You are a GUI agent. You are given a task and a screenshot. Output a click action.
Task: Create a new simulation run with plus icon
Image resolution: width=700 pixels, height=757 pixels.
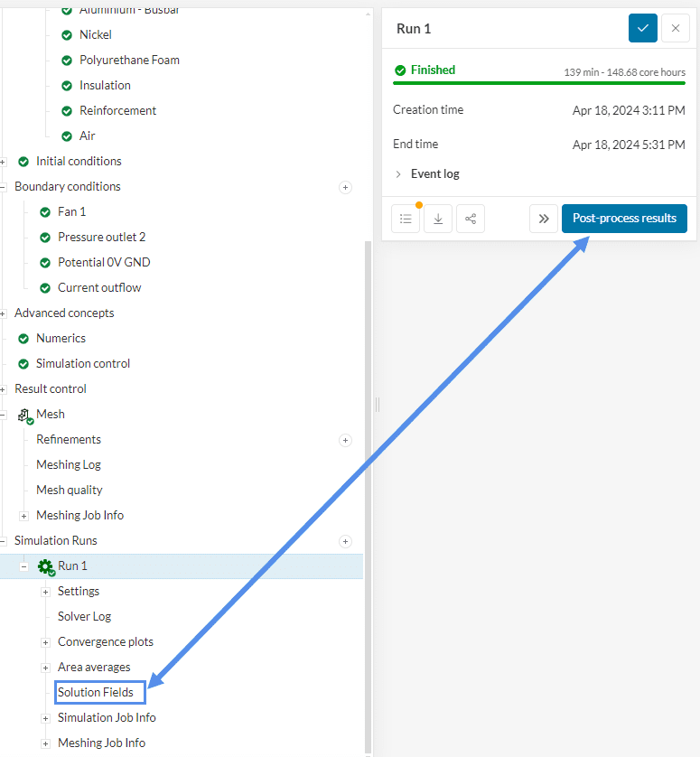(344, 541)
